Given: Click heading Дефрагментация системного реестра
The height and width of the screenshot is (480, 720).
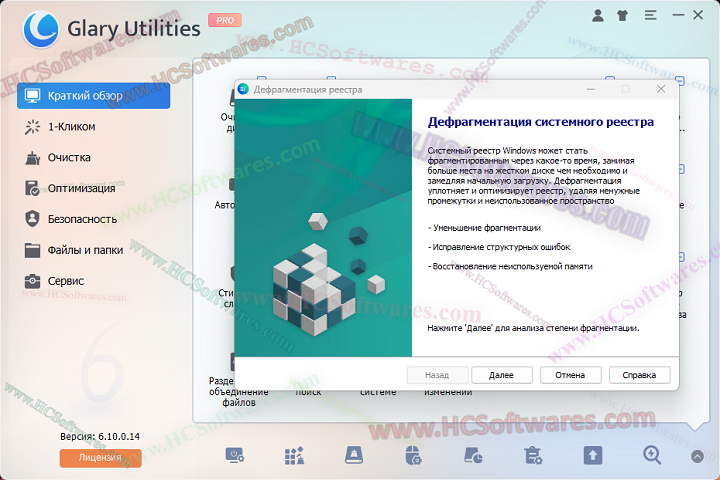Looking at the screenshot, I should [540, 122].
